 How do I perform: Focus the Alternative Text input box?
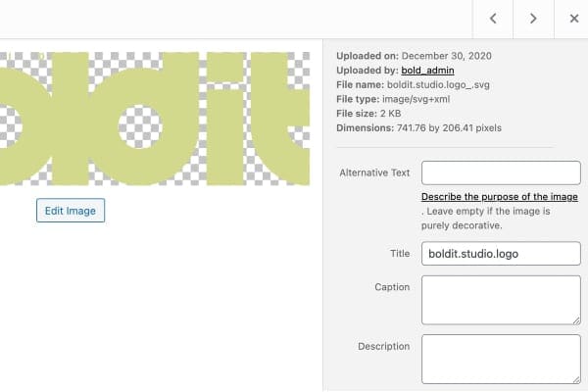(x=501, y=173)
